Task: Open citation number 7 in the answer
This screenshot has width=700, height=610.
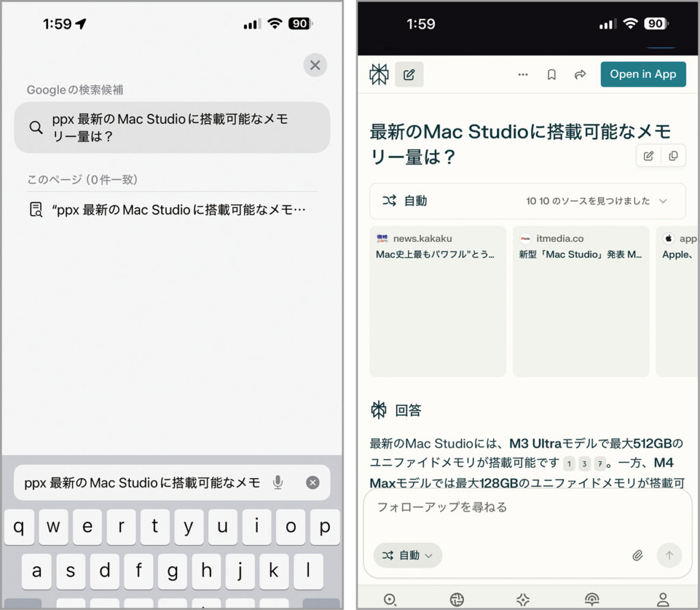Action: tap(600, 464)
